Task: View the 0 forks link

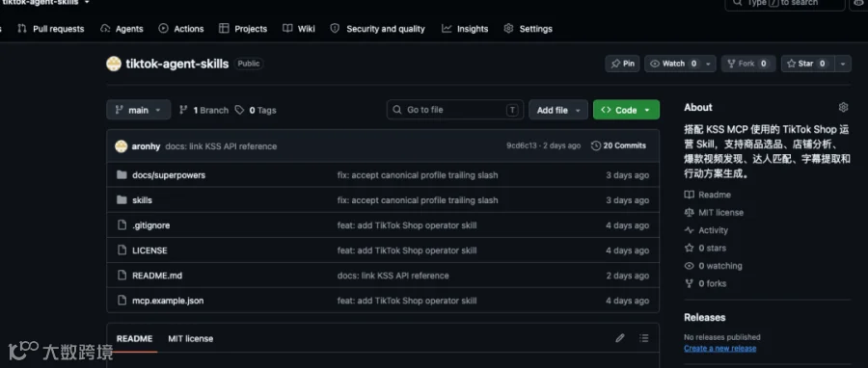Action: 705,283
